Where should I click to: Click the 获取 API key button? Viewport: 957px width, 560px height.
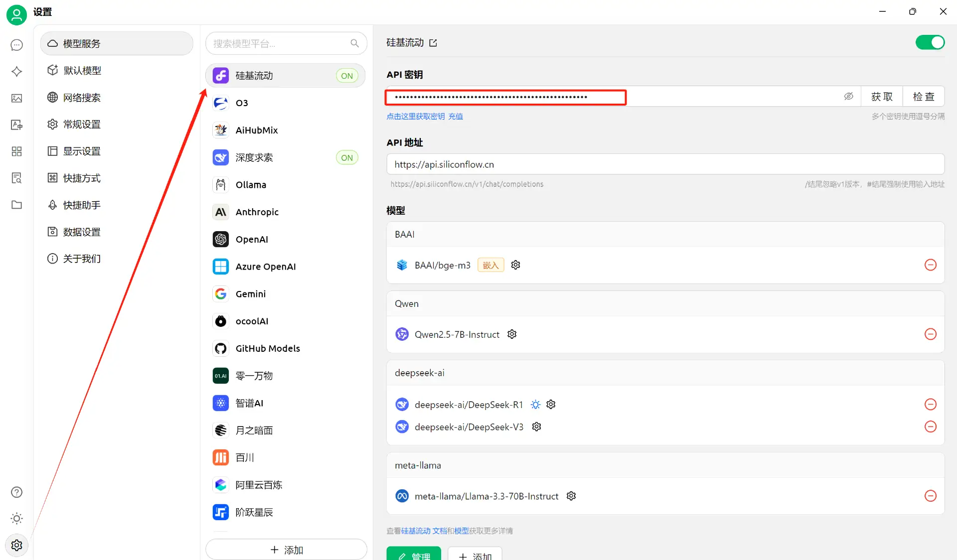(x=882, y=97)
